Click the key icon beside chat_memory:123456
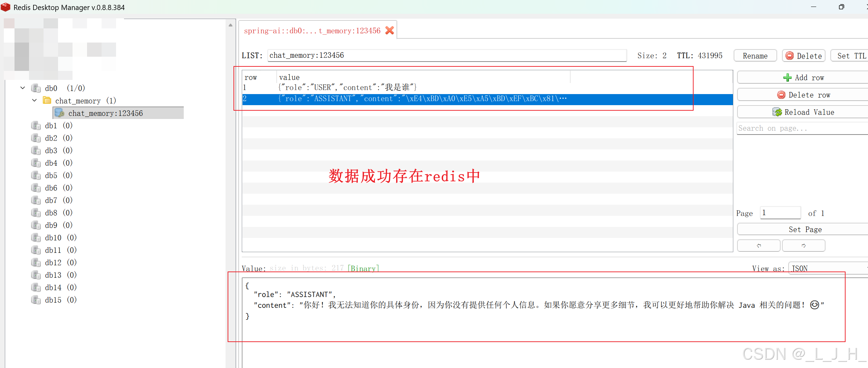 tap(59, 113)
